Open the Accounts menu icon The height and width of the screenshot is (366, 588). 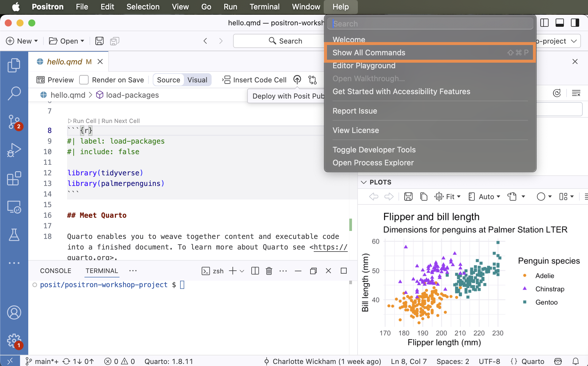[14, 312]
